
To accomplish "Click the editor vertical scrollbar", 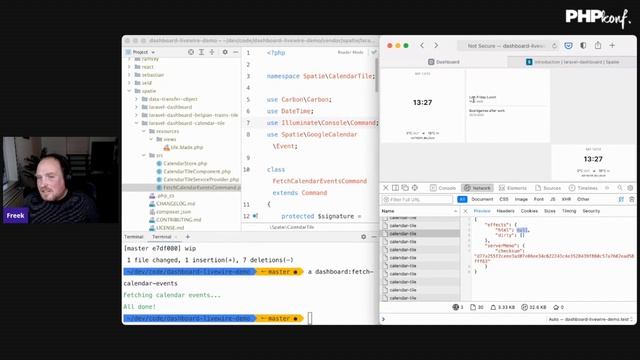I will [x=376, y=76].
